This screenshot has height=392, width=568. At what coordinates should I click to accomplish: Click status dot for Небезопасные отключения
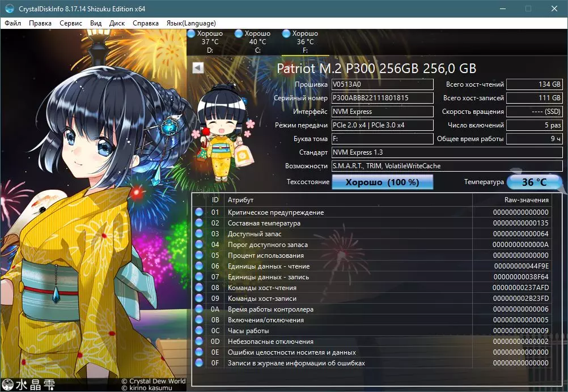click(x=199, y=342)
